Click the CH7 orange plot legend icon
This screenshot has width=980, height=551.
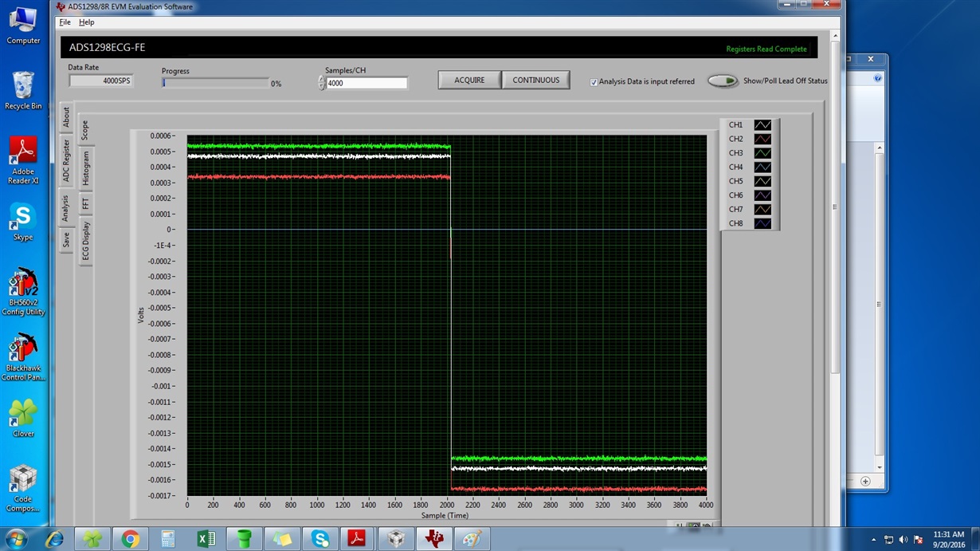[762, 210]
